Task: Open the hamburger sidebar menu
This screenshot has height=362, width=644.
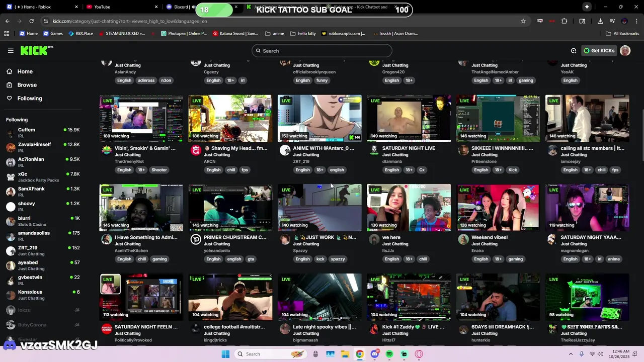Action: tap(11, 51)
